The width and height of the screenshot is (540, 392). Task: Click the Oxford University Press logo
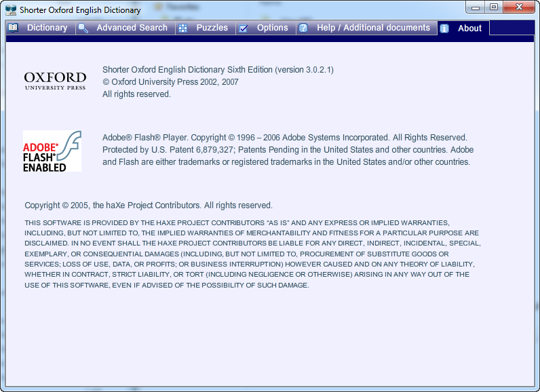pyautogui.click(x=55, y=81)
